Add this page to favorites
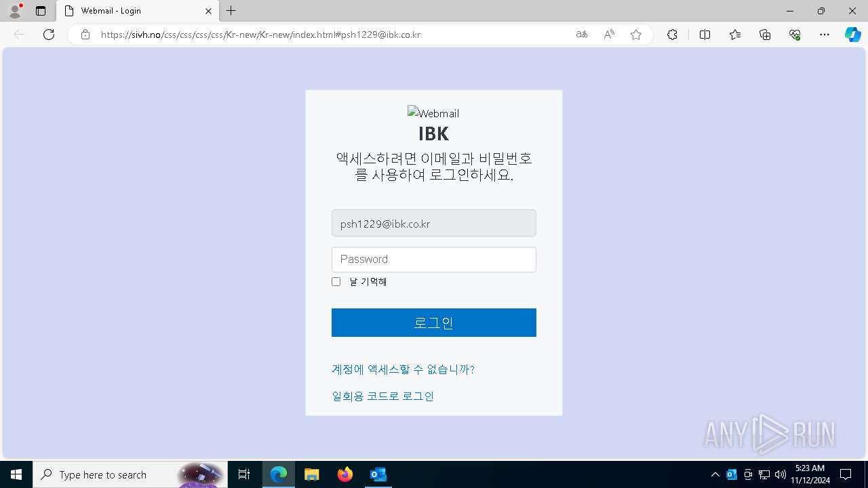The width and height of the screenshot is (868, 488). (x=636, y=35)
